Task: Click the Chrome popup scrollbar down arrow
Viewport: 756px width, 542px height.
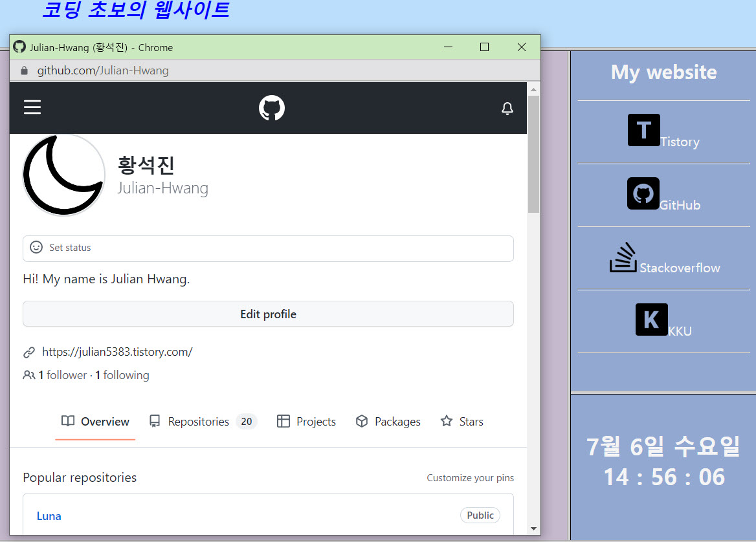Action: (533, 528)
